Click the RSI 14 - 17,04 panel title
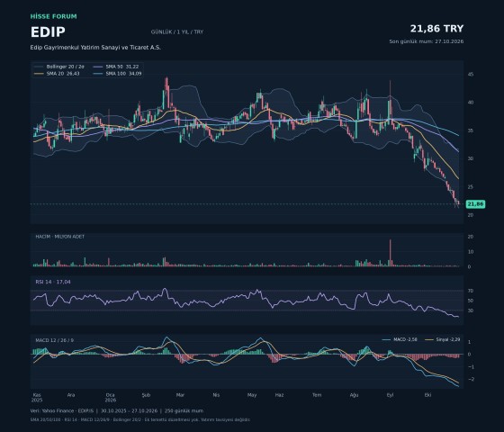The image size is (504, 432). point(53,282)
